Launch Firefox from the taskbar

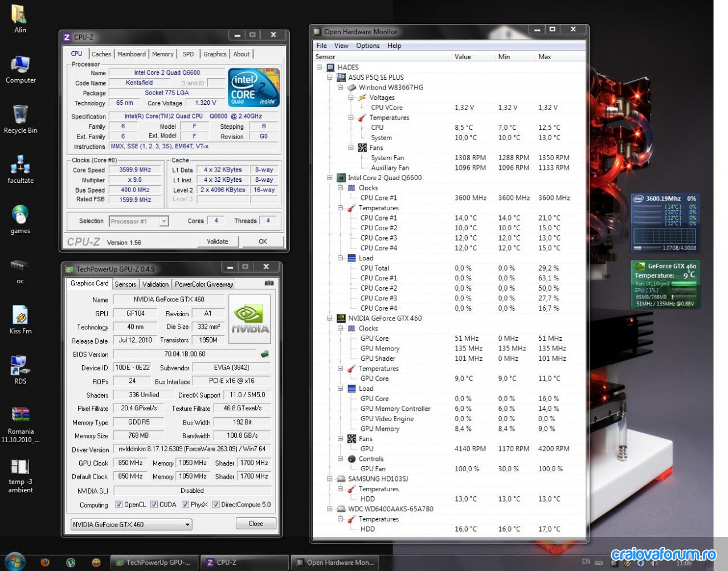45,562
